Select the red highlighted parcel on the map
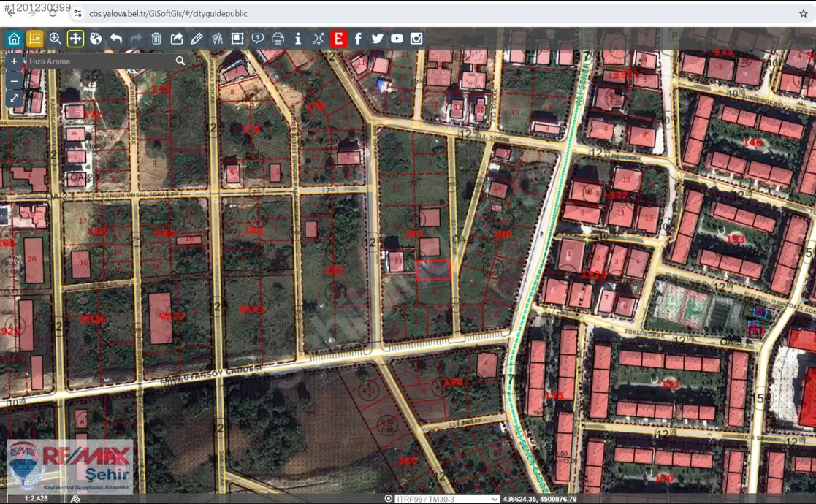The width and height of the screenshot is (816, 504). coord(433,270)
